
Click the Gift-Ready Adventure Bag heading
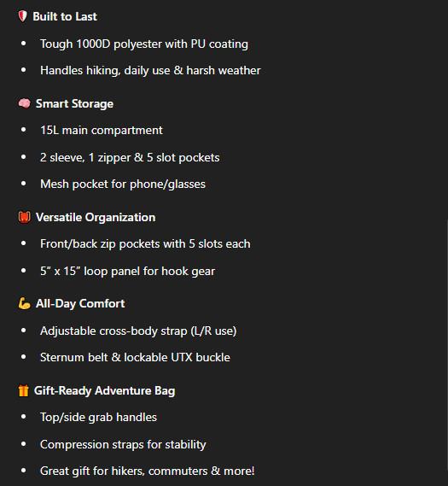point(105,391)
